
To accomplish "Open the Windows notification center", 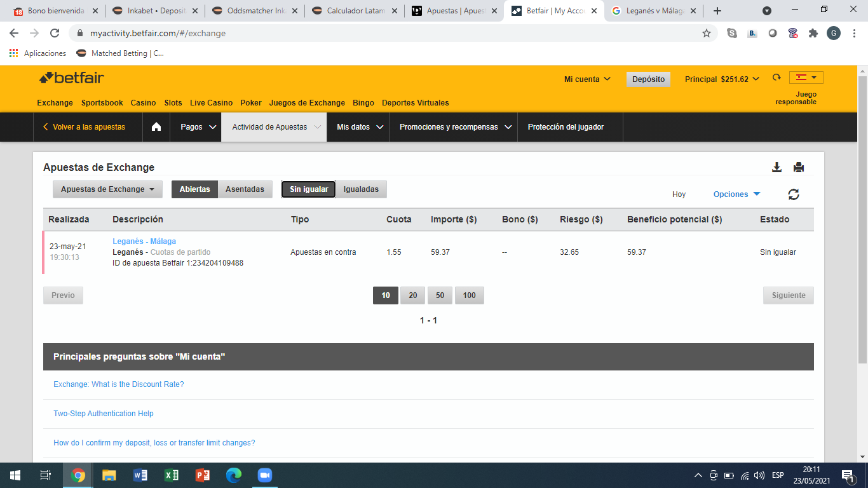I will pyautogui.click(x=848, y=475).
